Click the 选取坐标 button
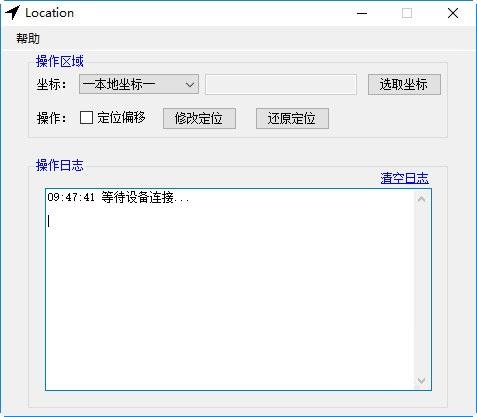The image size is (477, 417). point(404,84)
